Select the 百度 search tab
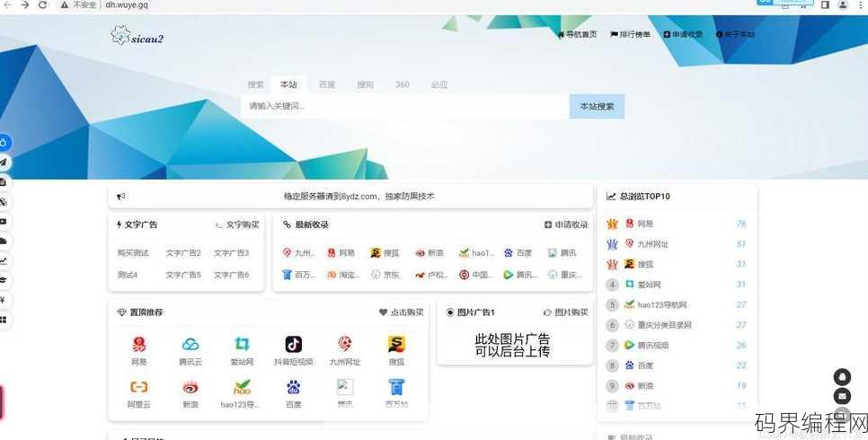Viewport: 868px width, 440px height. pos(326,84)
